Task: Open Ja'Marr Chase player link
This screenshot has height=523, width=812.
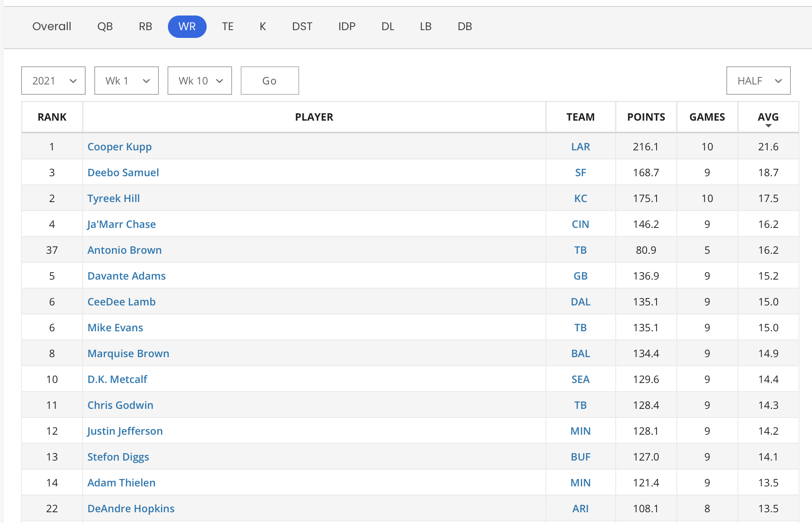Action: 121,224
